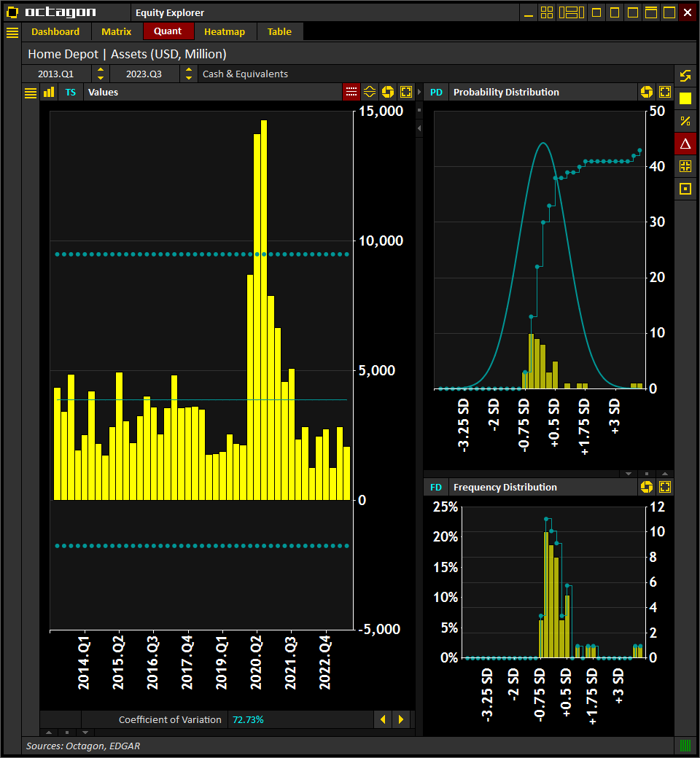The image size is (700, 758).
Task: Switch to the Table tab
Action: click(x=279, y=32)
